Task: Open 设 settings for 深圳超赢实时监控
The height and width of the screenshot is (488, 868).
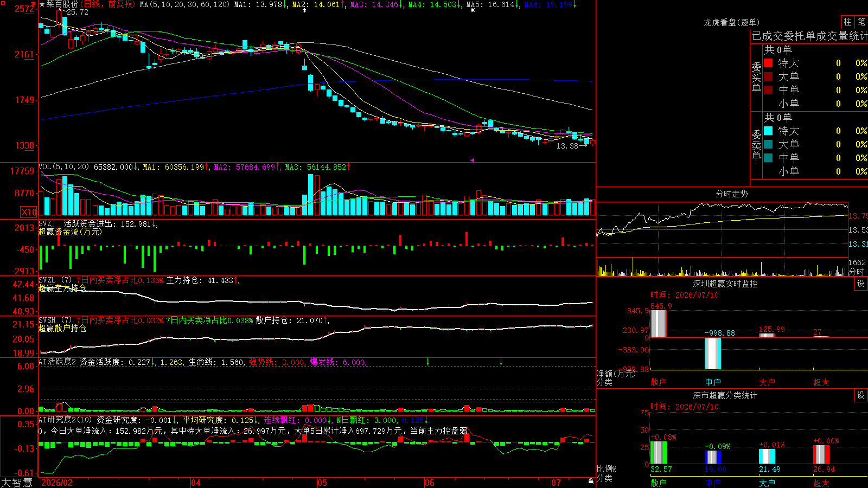Action: pos(861,284)
